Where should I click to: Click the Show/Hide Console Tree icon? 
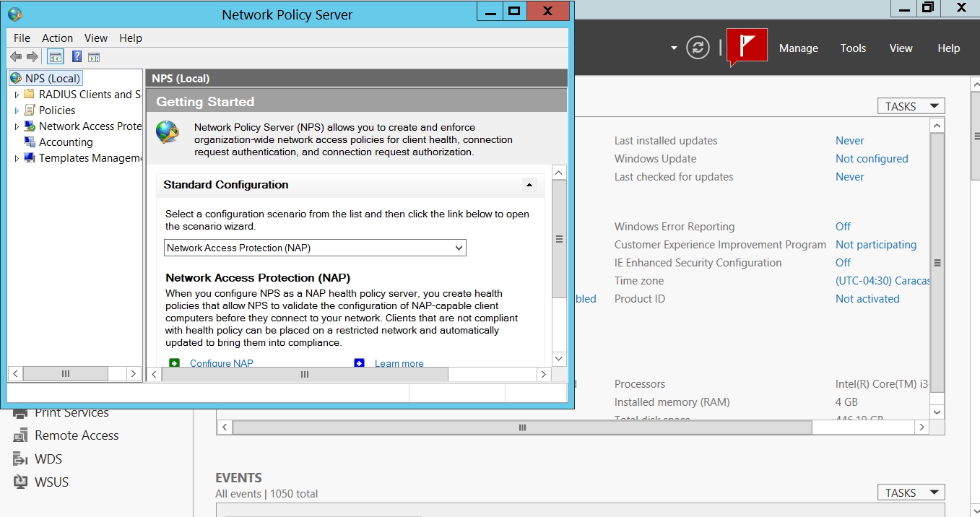[x=55, y=57]
